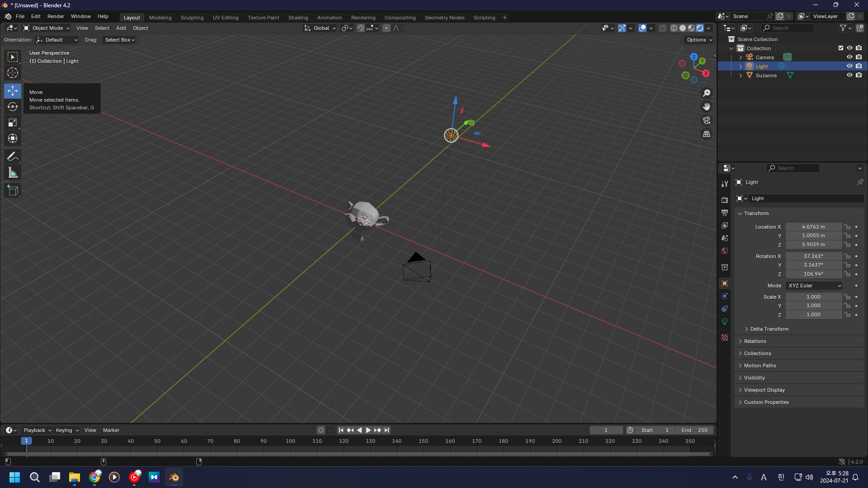This screenshot has width=868, height=488.
Task: Select the Add Cube tool
Action: click(x=13, y=191)
